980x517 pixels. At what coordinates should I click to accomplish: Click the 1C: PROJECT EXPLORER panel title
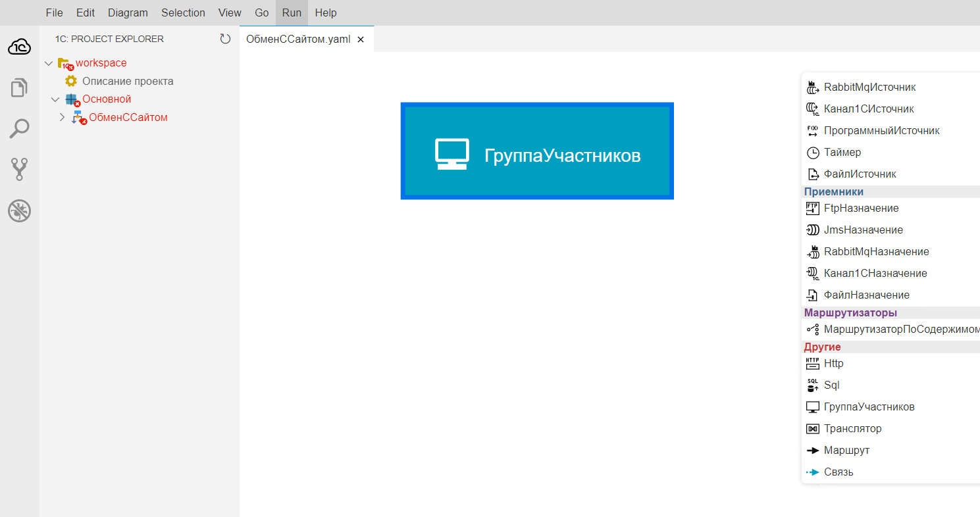pyautogui.click(x=109, y=39)
